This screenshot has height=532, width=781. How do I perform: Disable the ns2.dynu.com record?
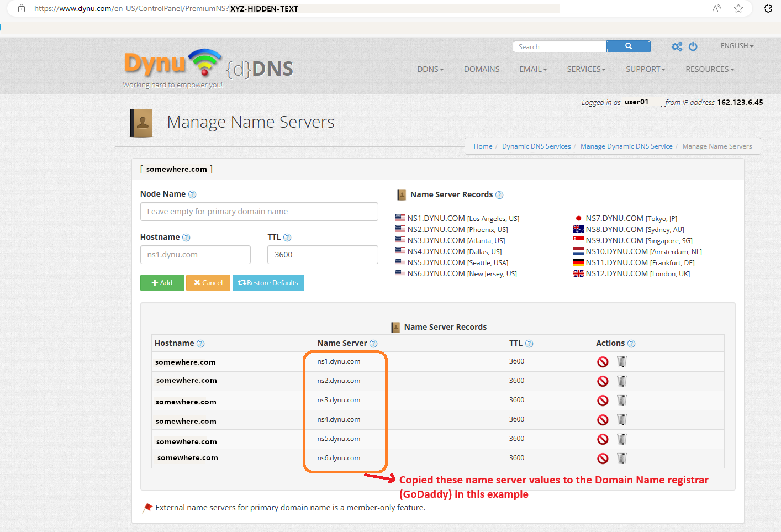pyautogui.click(x=603, y=381)
